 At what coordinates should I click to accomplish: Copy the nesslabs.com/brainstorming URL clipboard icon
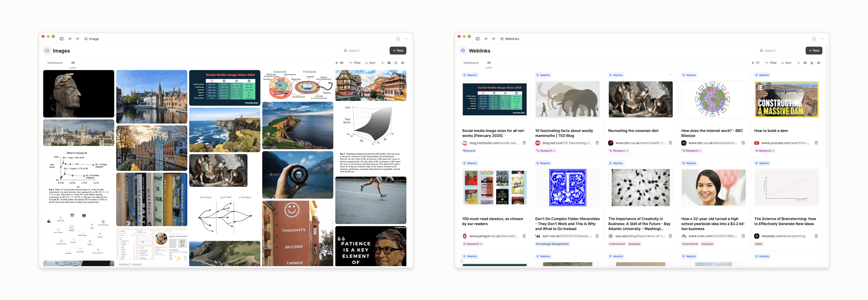(816, 236)
